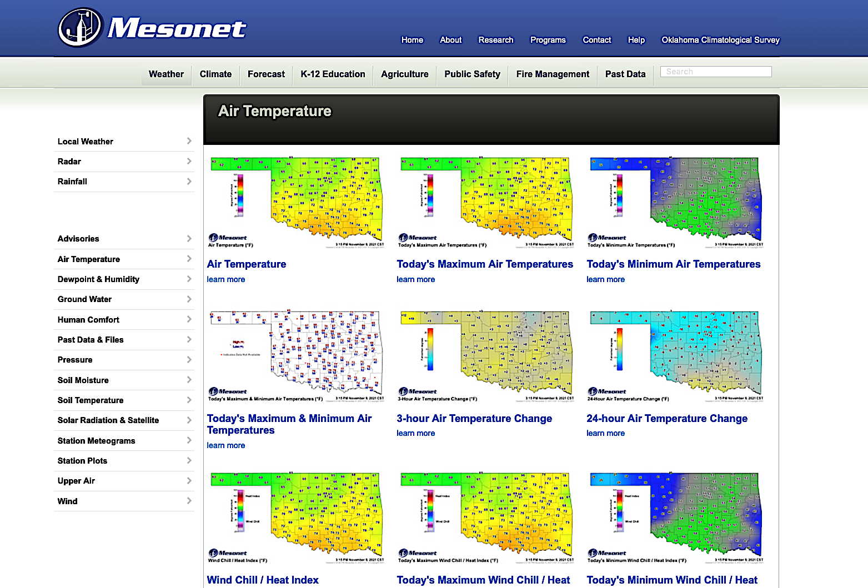Click learn more under Maximum & Minimum Air Temperatures
This screenshot has height=588, width=868.
pos(226,445)
